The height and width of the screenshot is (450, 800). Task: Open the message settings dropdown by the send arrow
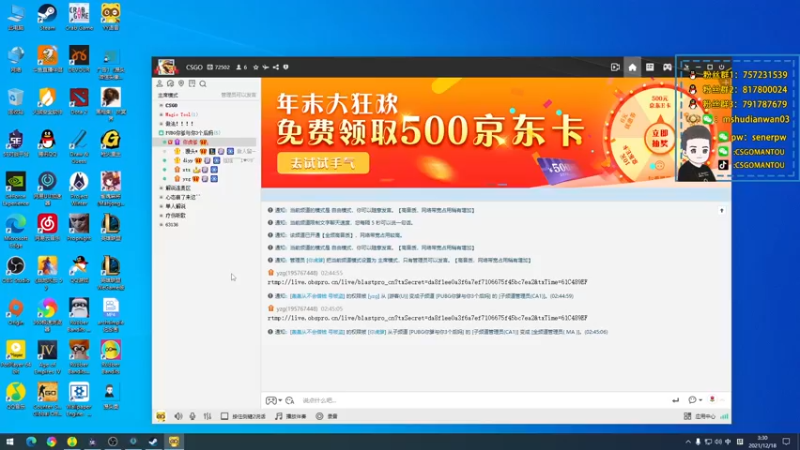pos(695,400)
